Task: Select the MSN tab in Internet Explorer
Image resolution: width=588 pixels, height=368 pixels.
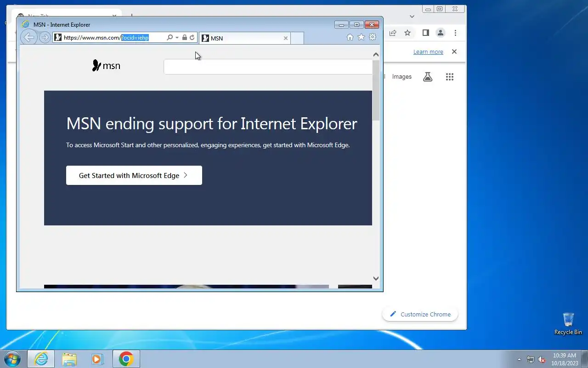Action: tap(245, 38)
